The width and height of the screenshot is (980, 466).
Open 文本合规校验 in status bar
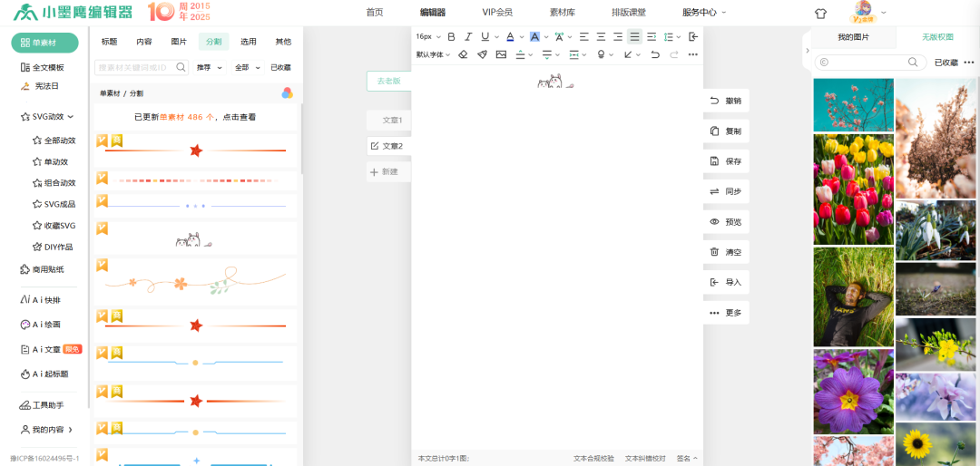click(x=593, y=459)
